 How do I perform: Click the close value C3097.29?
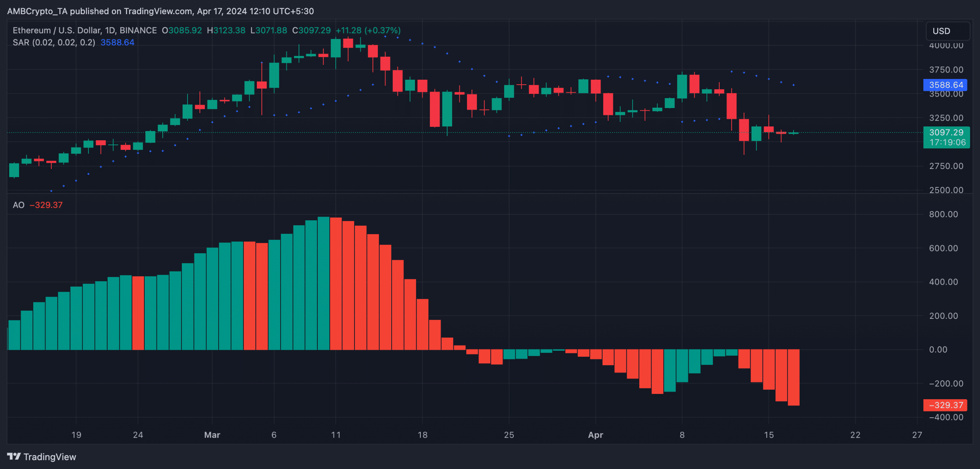[311, 30]
